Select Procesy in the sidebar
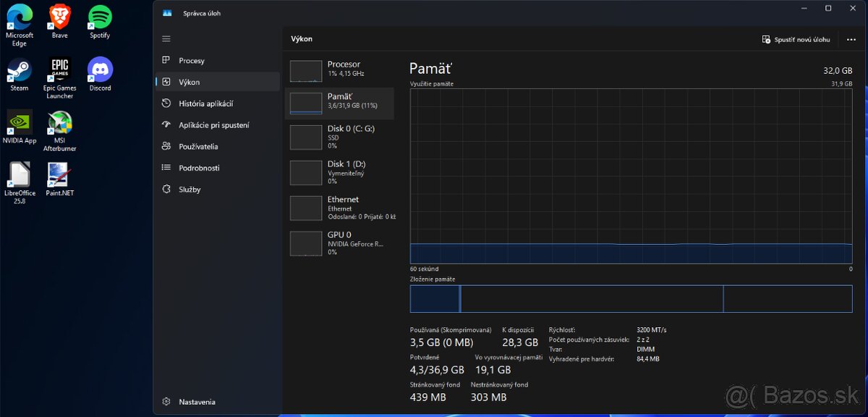Viewport: 868px width, 417px height. [192, 60]
